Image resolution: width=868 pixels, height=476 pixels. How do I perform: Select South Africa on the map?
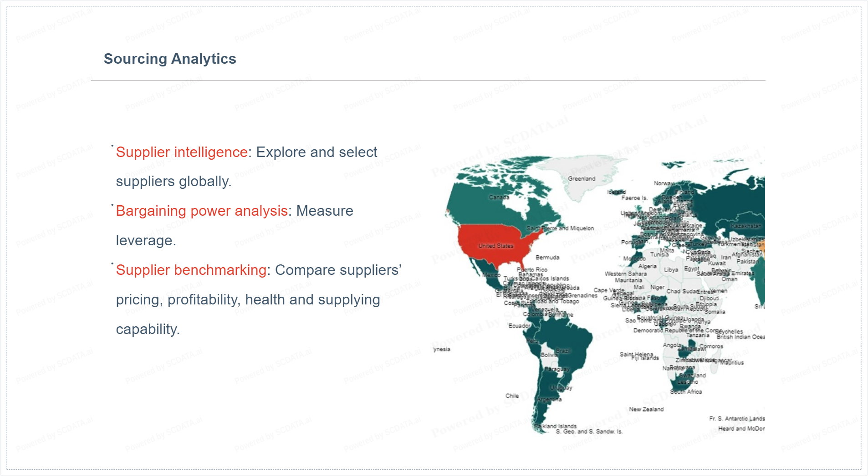click(x=686, y=392)
